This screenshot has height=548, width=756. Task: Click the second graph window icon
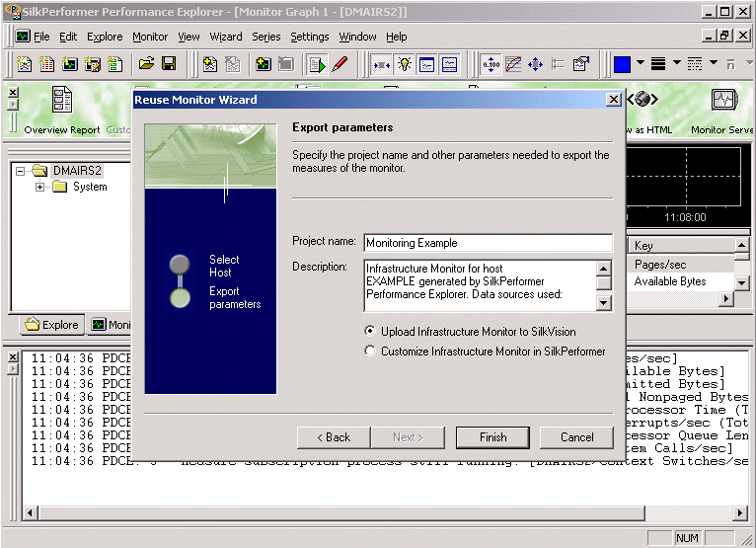coord(449,64)
